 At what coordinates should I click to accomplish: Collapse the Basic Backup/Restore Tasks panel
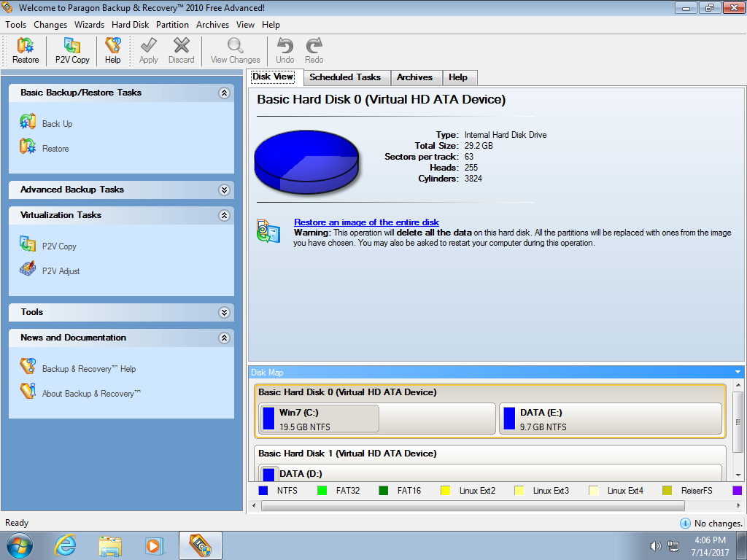tap(224, 93)
